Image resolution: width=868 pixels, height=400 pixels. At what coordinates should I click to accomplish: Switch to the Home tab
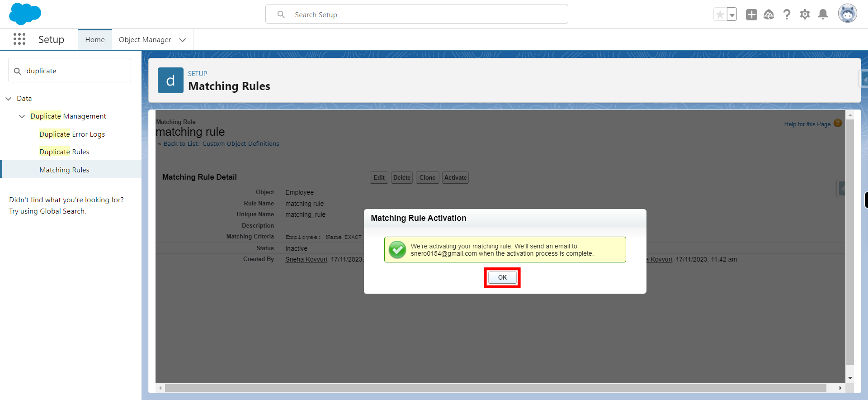95,40
